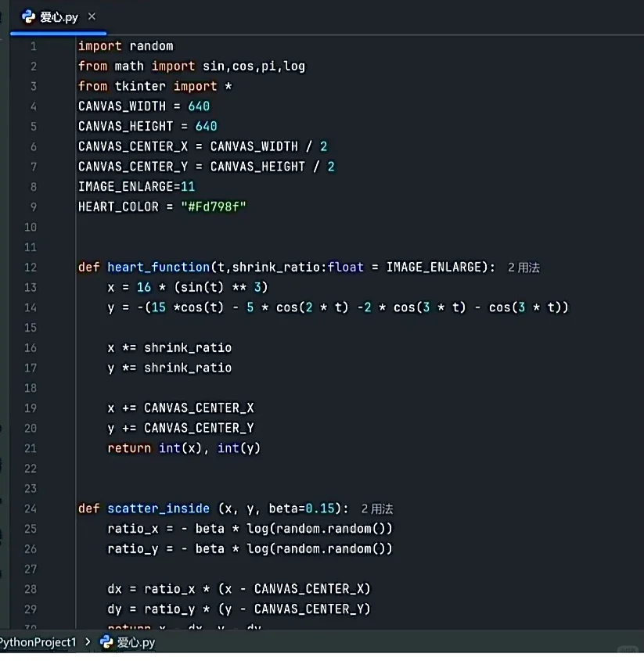Screen dimensions: 644x661
Task: Click the 'float' type hint on line 12
Action: 345,268
